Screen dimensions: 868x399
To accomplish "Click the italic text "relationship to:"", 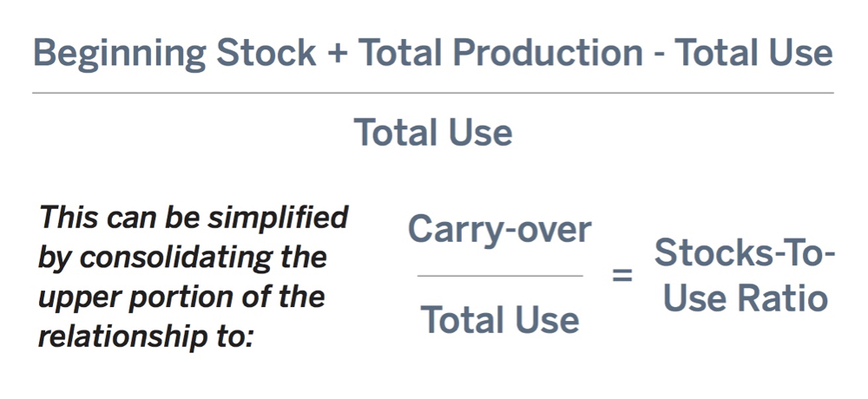I will click(x=146, y=336).
